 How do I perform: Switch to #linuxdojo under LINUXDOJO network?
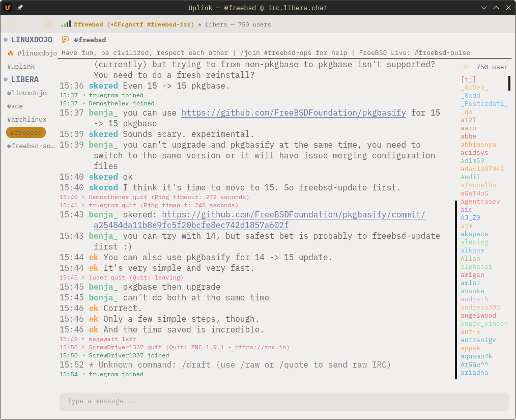tap(37, 53)
